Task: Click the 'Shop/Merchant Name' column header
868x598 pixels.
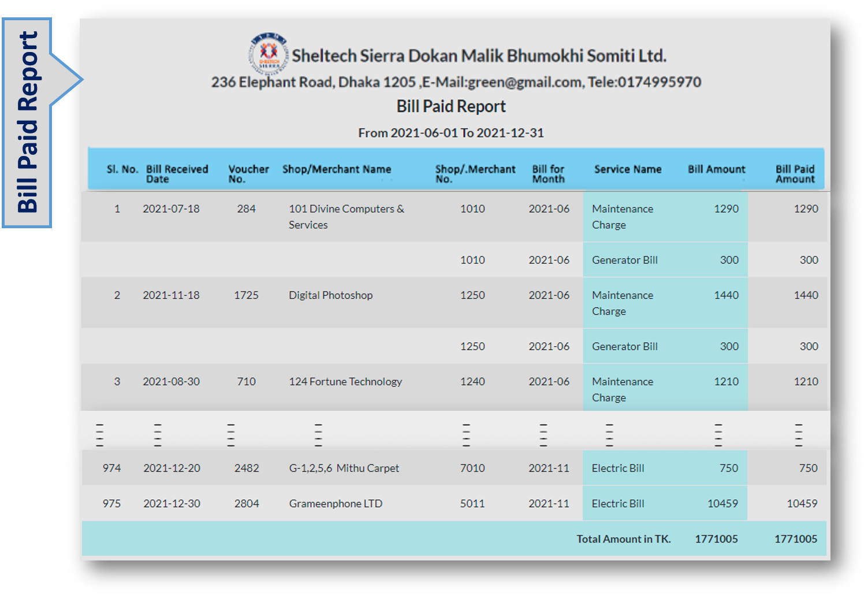Action: pos(337,169)
